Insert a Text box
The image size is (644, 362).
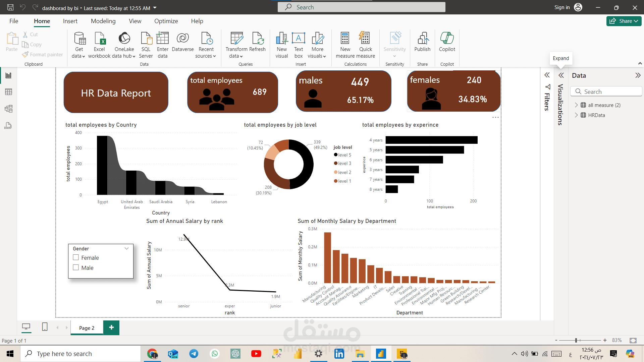(x=299, y=39)
